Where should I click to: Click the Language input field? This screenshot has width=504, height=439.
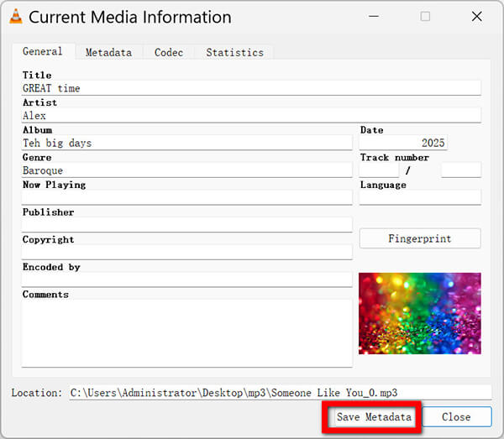(420, 197)
